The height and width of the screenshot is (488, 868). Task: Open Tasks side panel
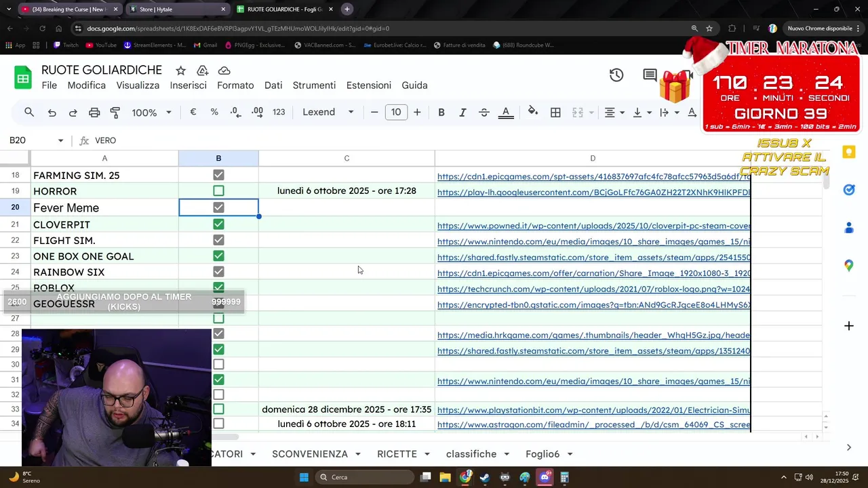click(848, 190)
